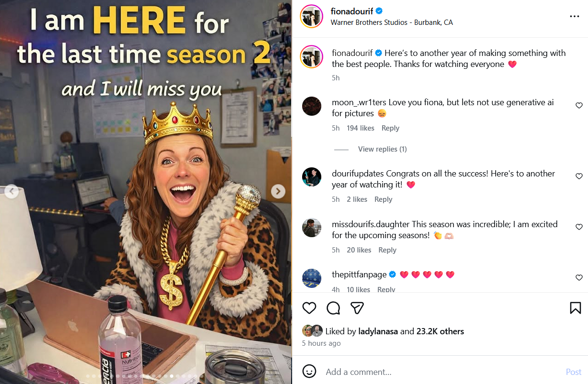Reply to the moon_.wr1ters comment
The height and width of the screenshot is (384, 588).
point(390,128)
